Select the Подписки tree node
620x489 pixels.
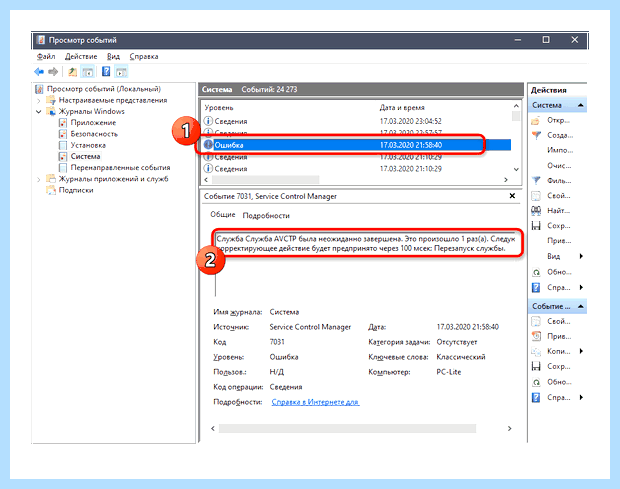pyautogui.click(x=76, y=190)
